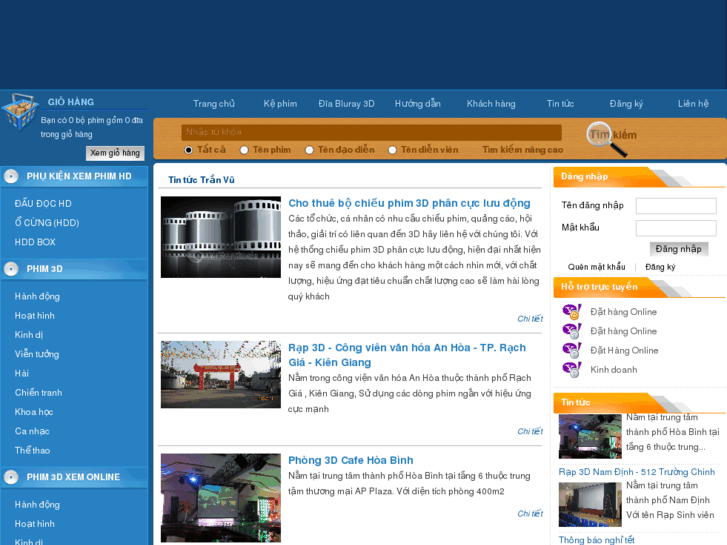Open Hài category
Viewport: 727px width, 545px height.
click(x=21, y=373)
